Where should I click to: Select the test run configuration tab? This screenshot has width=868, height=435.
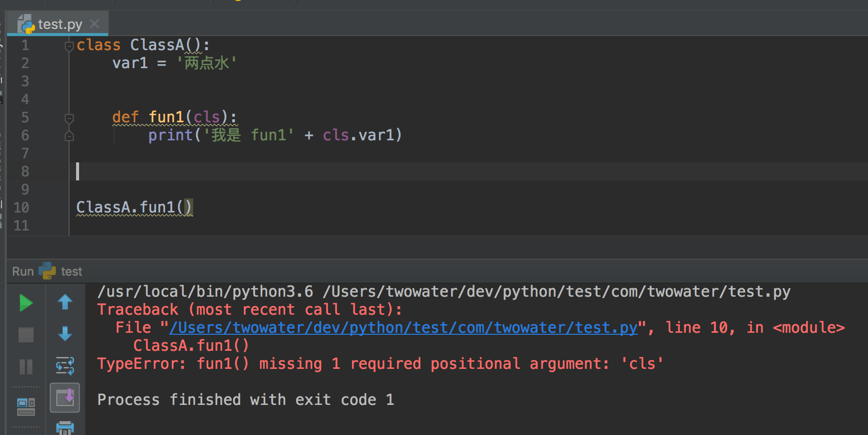click(x=71, y=272)
